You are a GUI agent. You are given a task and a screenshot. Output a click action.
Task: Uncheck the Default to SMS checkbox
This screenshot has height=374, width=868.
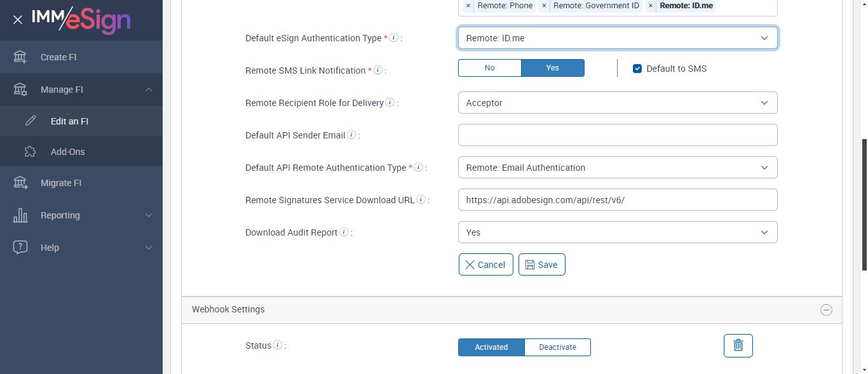click(637, 69)
